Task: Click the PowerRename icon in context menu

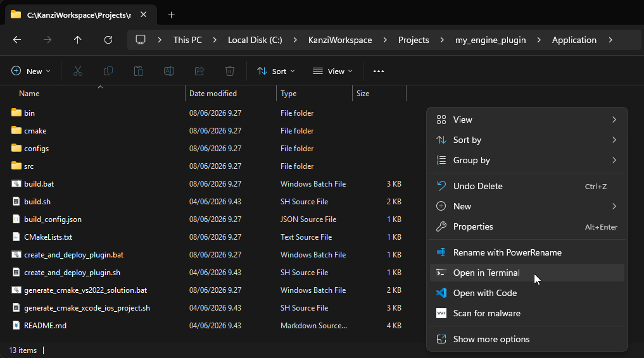Action: [x=441, y=252]
